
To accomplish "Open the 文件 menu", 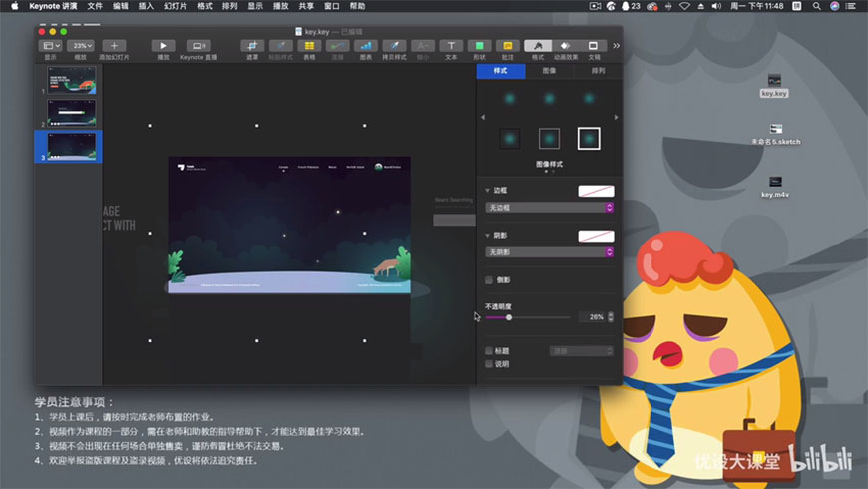I will (x=95, y=6).
